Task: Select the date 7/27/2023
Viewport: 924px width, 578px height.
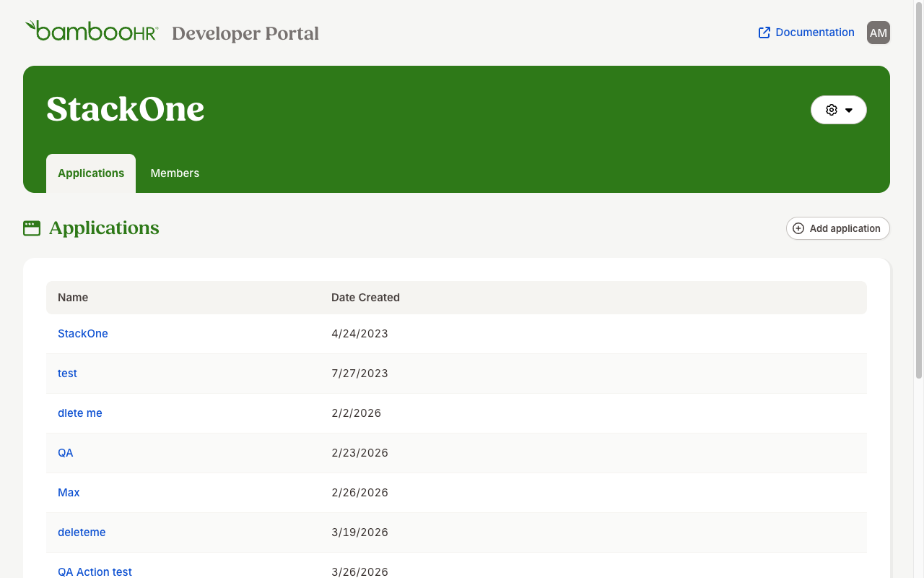Action: 359,374
